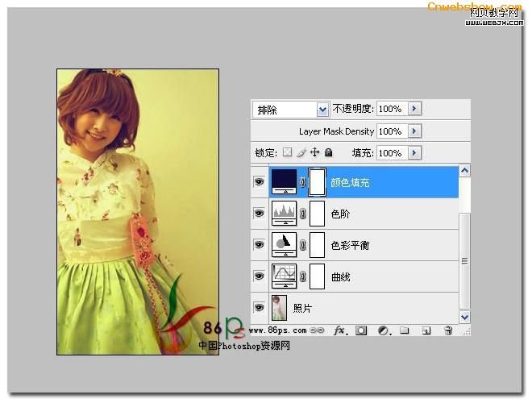Image resolution: width=532 pixels, height=403 pixels.
Task: Click the layers panel scrollbar thumb
Action: click(x=464, y=260)
